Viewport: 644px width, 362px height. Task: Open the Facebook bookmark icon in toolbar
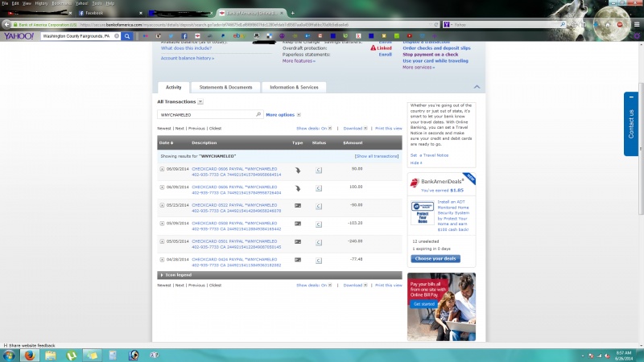(184, 36)
